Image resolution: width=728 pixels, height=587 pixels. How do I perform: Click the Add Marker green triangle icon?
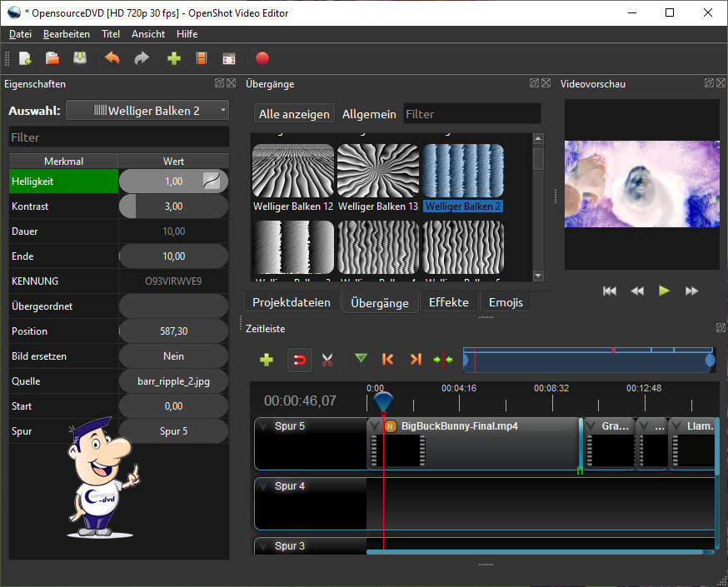pos(360,360)
